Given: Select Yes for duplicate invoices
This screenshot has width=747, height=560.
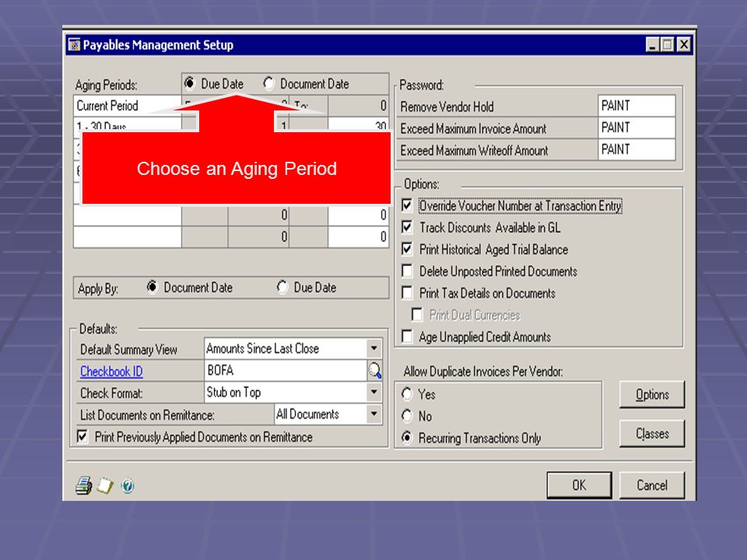Looking at the screenshot, I should tap(407, 394).
